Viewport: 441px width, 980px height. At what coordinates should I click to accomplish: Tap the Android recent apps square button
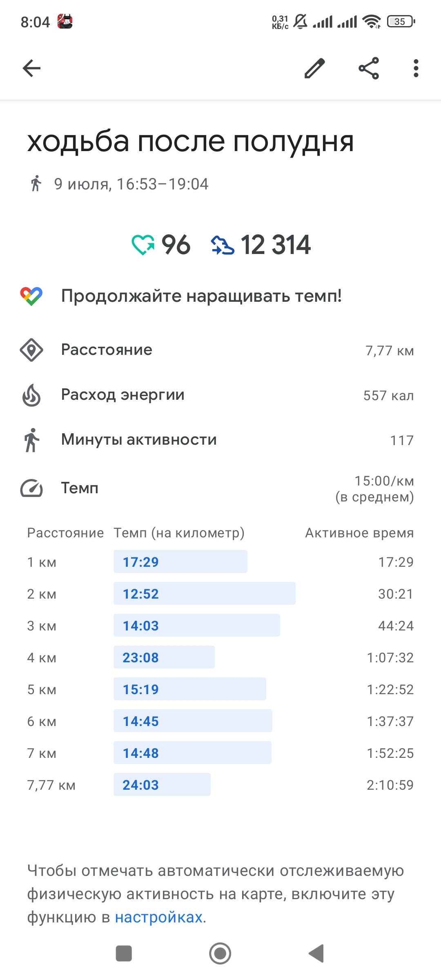[124, 953]
